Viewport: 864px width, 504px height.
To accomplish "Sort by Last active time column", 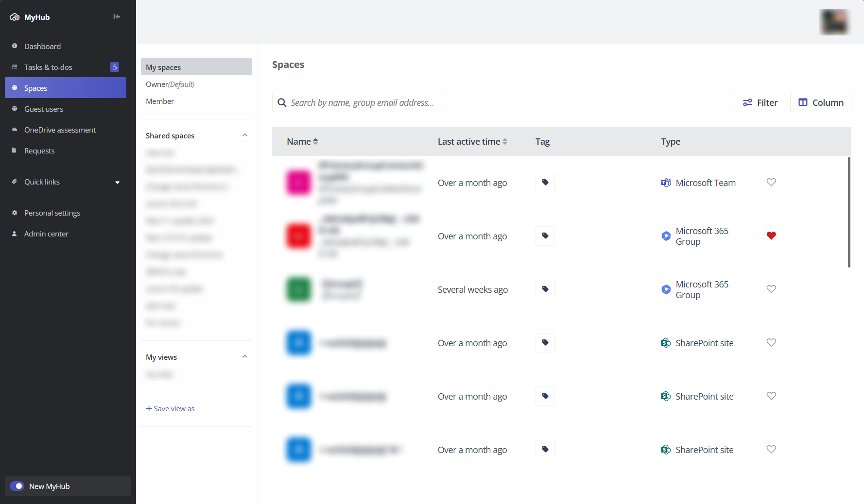I will tap(505, 141).
